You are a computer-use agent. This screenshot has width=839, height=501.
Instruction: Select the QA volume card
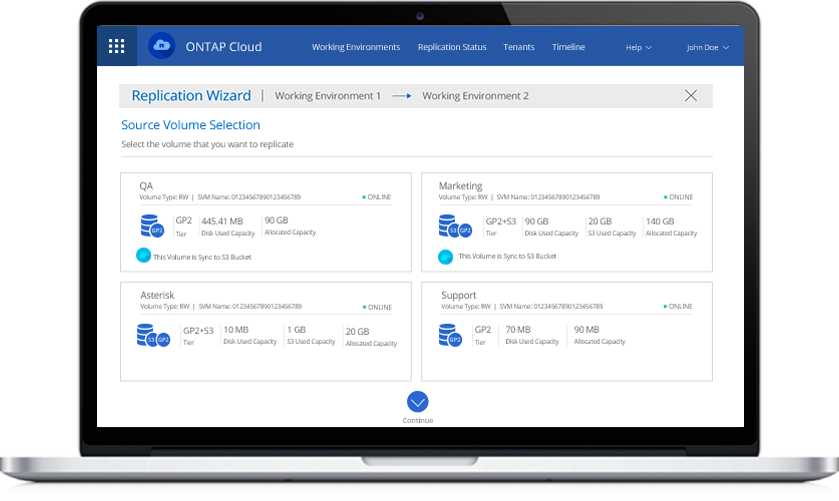(266, 222)
